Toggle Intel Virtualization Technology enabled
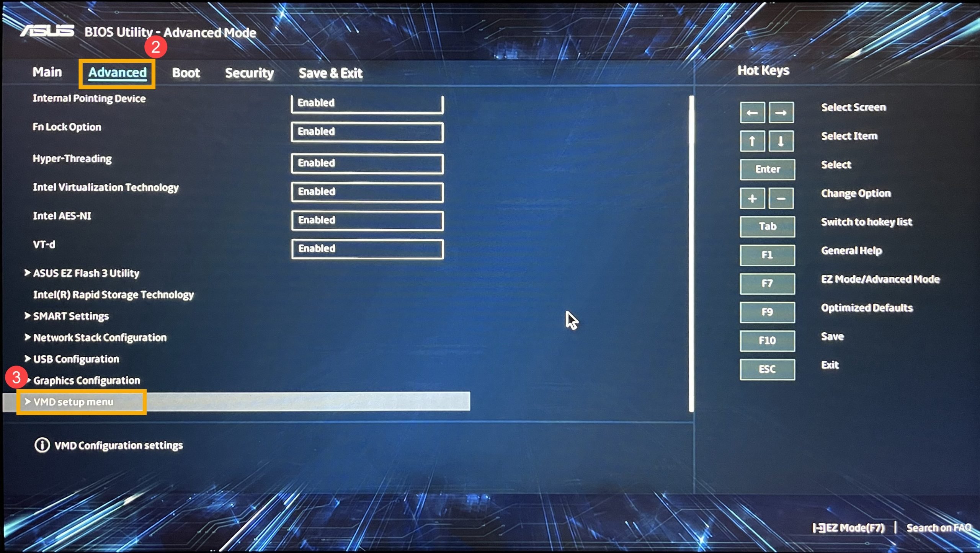The height and width of the screenshot is (553, 980). (x=367, y=192)
